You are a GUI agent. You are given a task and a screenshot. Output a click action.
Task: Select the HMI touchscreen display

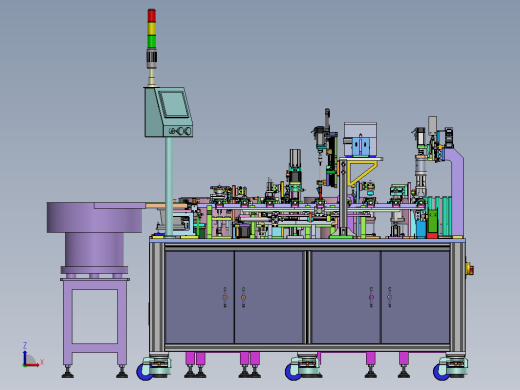[173, 104]
